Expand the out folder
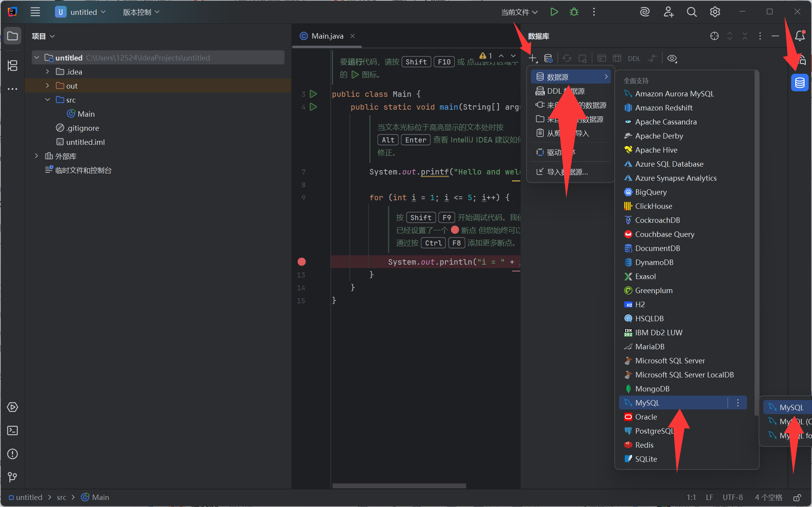 (x=47, y=86)
